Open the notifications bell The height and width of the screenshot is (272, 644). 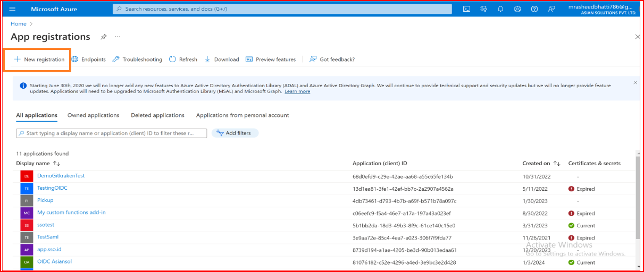(x=500, y=9)
